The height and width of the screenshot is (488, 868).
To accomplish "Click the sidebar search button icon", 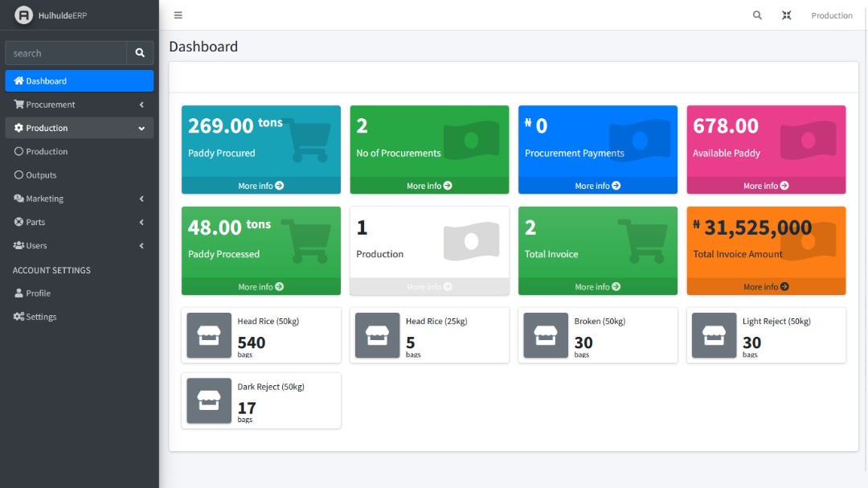I will pyautogui.click(x=140, y=53).
